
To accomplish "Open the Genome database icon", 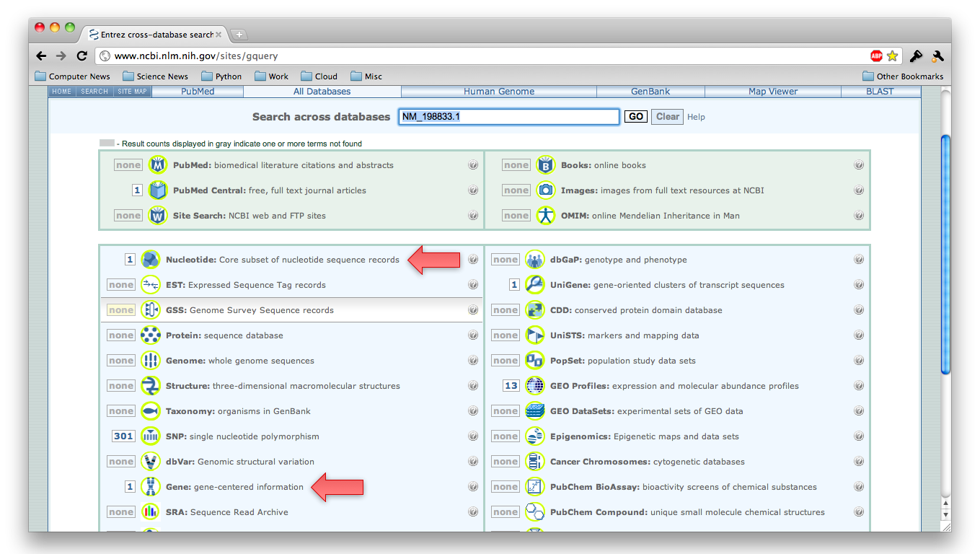I will click(151, 361).
